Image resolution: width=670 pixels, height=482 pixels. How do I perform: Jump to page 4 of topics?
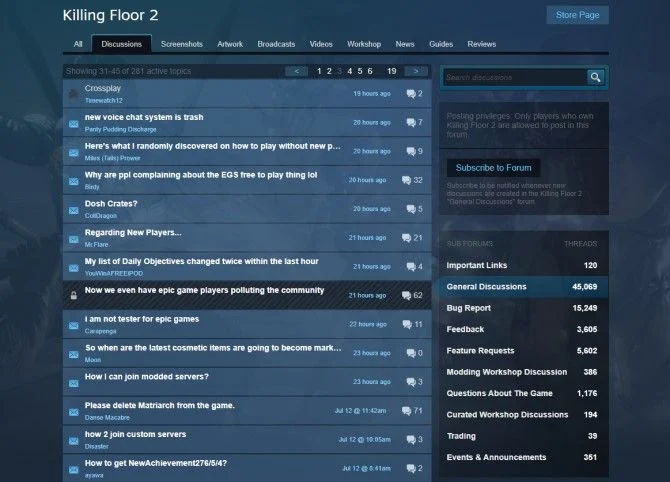(350, 71)
